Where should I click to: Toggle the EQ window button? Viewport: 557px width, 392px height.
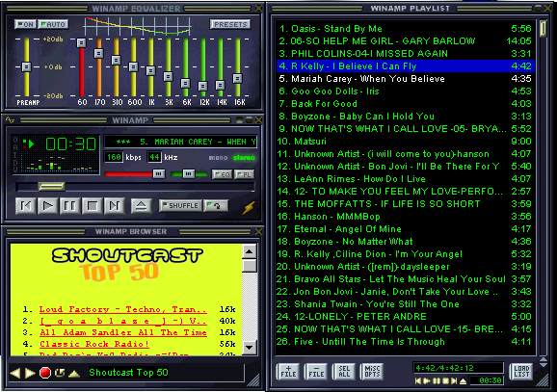click(222, 174)
